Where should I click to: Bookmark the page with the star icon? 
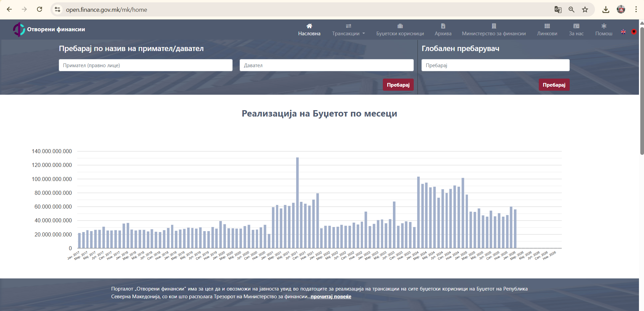586,10
